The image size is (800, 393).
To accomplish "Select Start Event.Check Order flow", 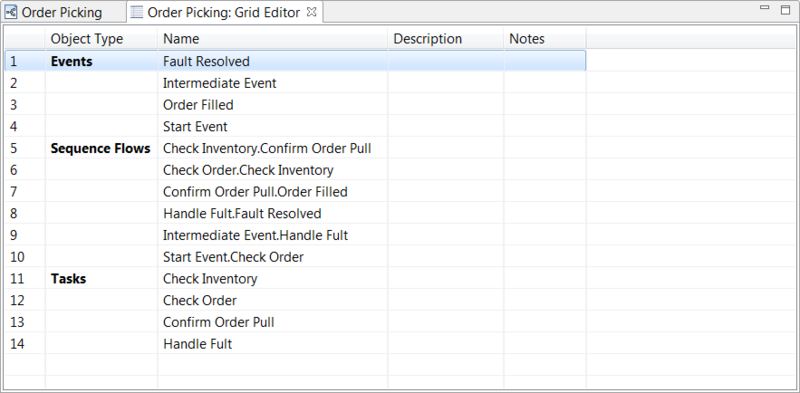I will pos(272,257).
